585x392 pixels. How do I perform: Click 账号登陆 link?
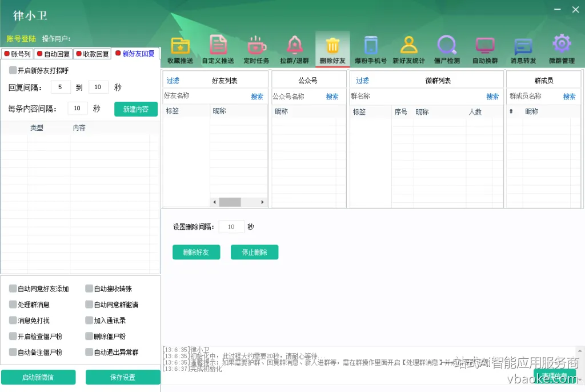coord(21,38)
